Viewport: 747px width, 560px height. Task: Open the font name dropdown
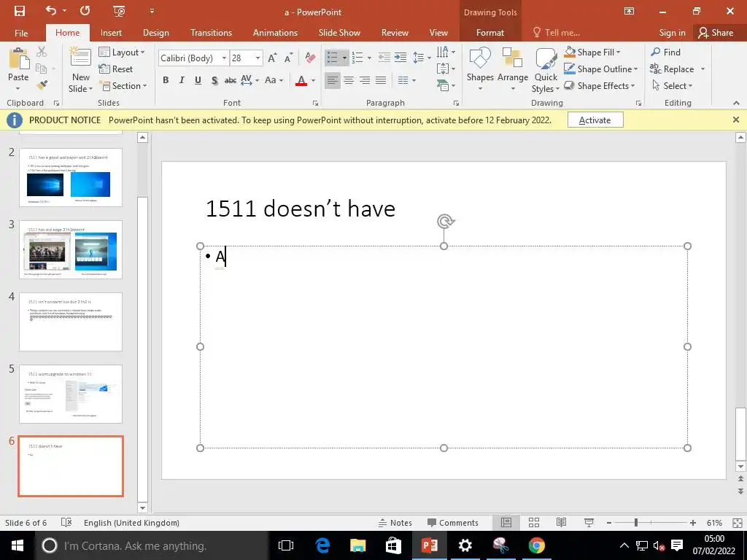coord(224,58)
